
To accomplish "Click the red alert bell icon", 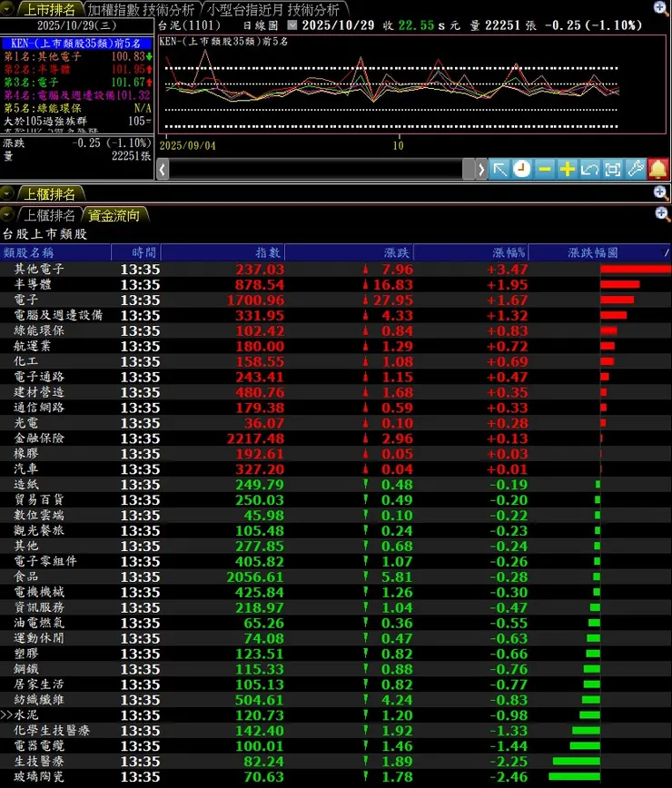I will point(658,170).
